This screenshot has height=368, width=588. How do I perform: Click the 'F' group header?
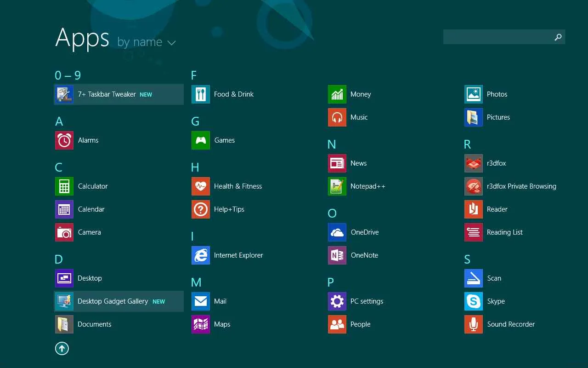click(x=194, y=75)
